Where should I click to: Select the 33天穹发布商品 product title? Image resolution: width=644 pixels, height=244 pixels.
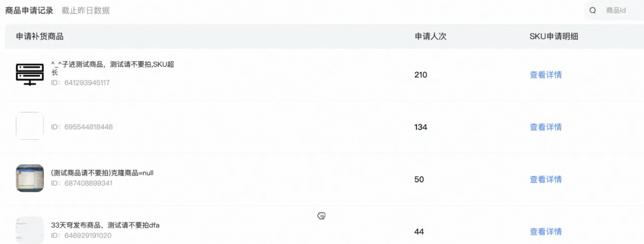tap(105, 225)
